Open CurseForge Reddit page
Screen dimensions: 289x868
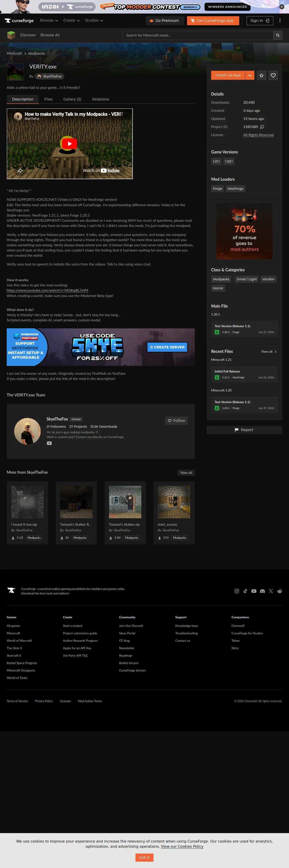[x=280, y=591]
